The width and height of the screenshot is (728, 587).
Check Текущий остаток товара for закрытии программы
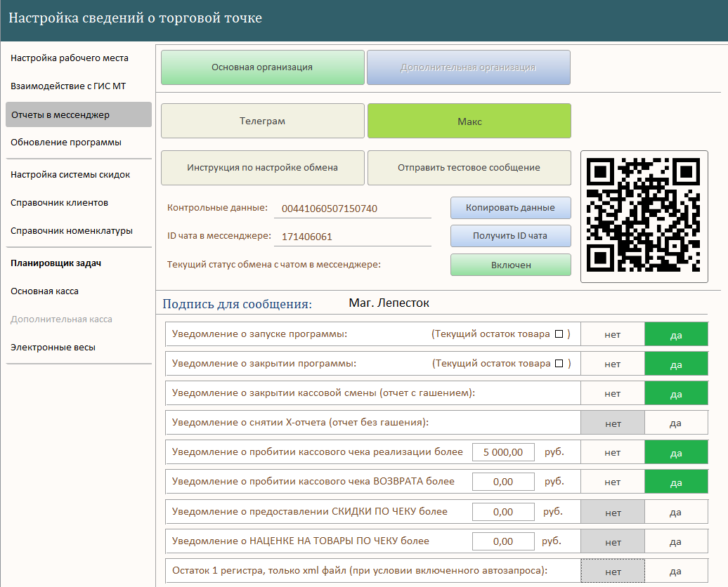559,363
